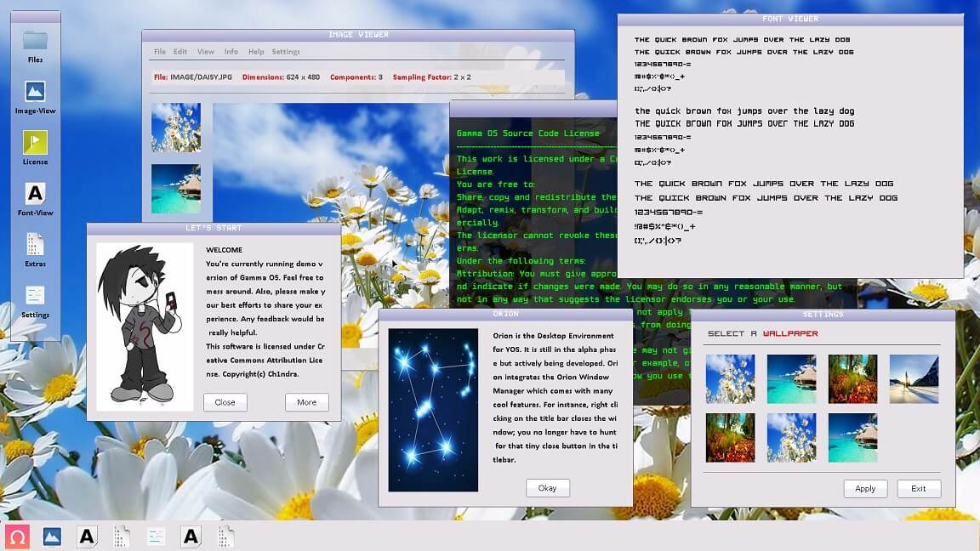Click Close in the Let's Start dialog
The width and height of the screenshot is (980, 551).
click(x=225, y=402)
